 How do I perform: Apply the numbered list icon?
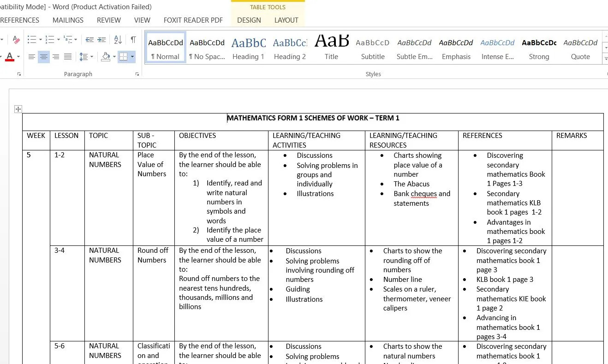(x=50, y=40)
